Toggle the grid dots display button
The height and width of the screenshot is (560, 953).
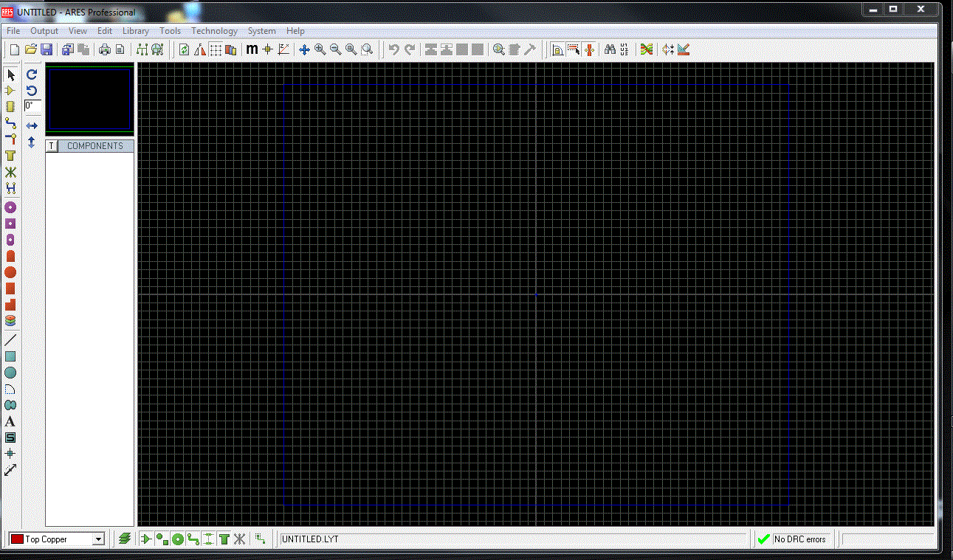(215, 49)
